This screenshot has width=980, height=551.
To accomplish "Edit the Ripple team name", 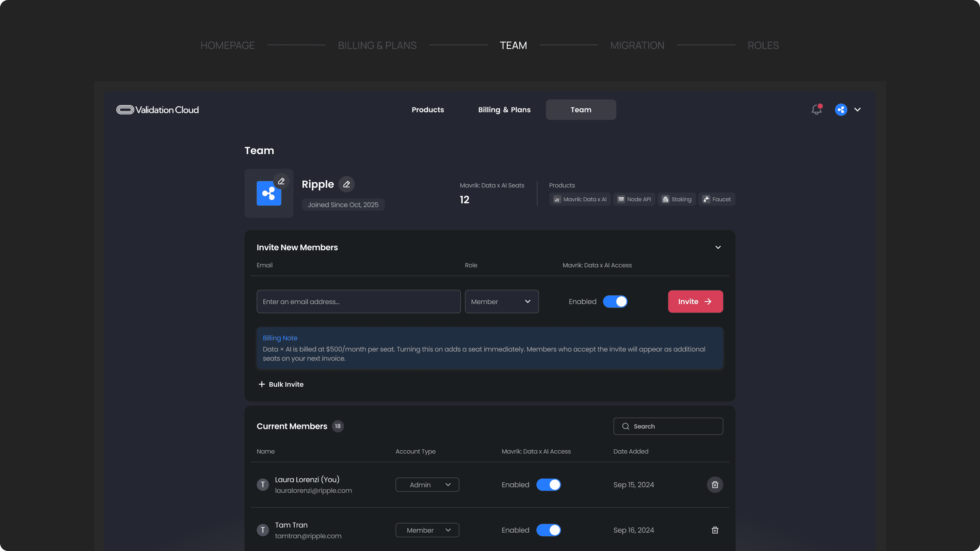I will [346, 184].
